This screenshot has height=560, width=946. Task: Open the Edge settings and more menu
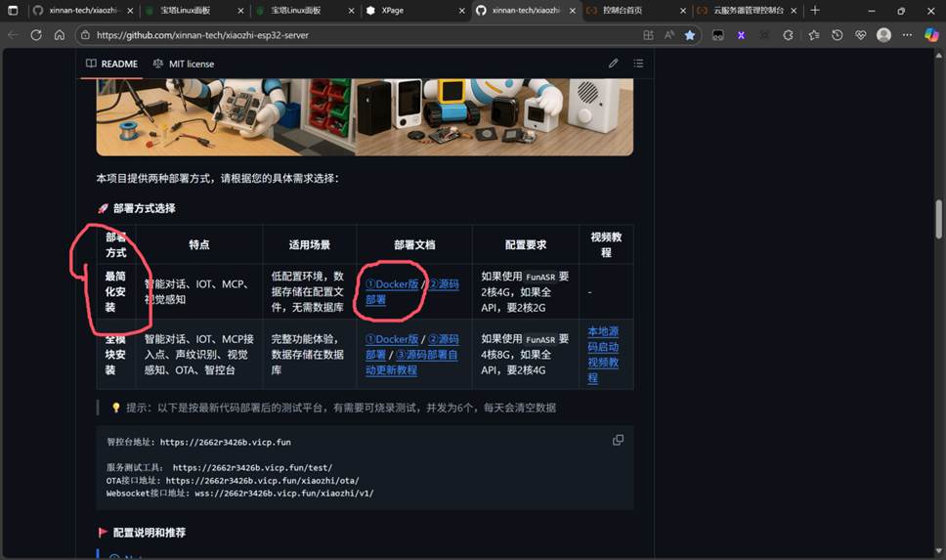coord(907,34)
